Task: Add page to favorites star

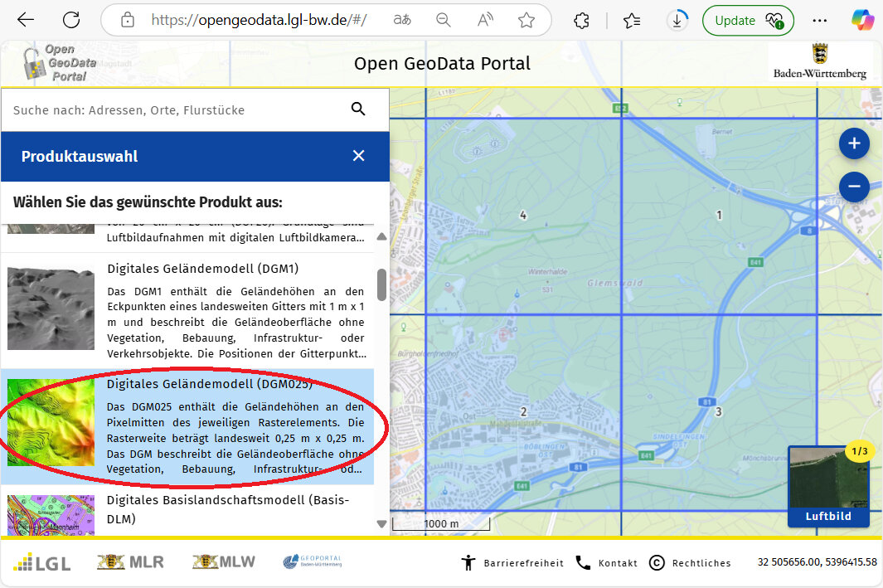Action: pos(526,20)
